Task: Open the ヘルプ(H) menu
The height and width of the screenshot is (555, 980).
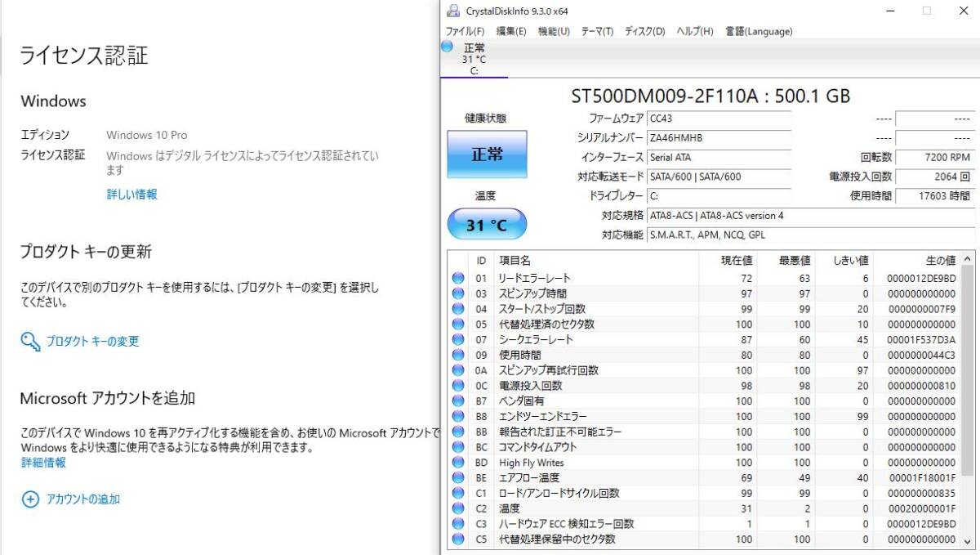Action: tap(695, 31)
